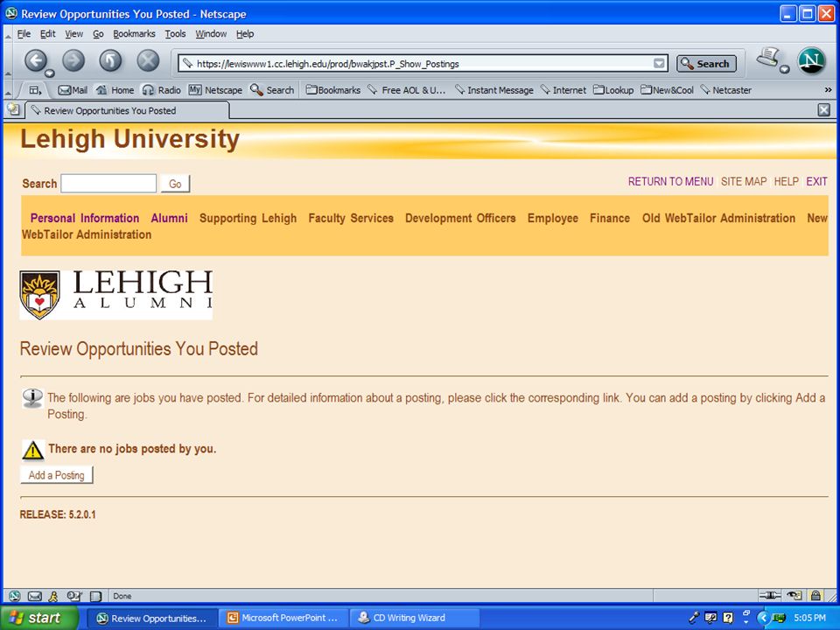This screenshot has width=840, height=630.
Task: Click the Reload page button
Action: [x=110, y=60]
